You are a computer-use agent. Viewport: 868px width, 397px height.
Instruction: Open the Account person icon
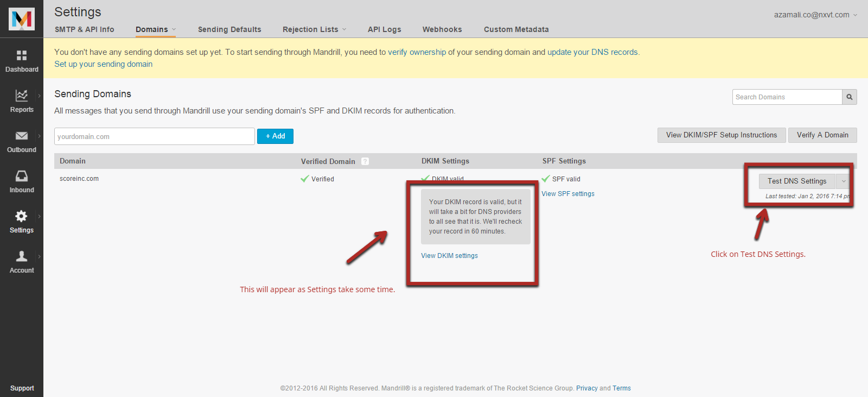pyautogui.click(x=22, y=256)
